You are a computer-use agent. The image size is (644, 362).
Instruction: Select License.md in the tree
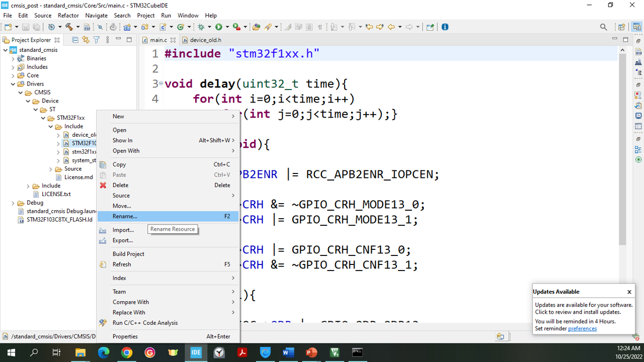point(74,177)
